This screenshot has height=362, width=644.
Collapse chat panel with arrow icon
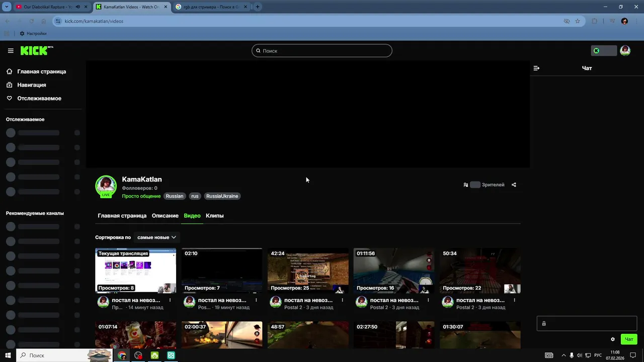536,68
